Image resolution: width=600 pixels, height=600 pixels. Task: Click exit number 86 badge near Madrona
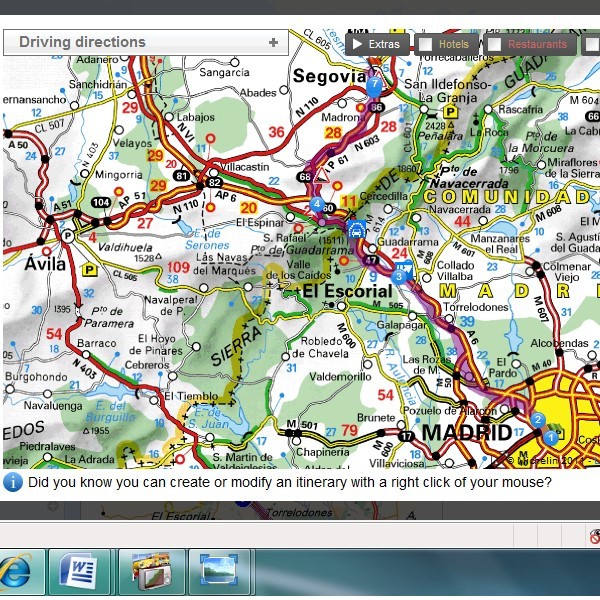[x=377, y=108]
